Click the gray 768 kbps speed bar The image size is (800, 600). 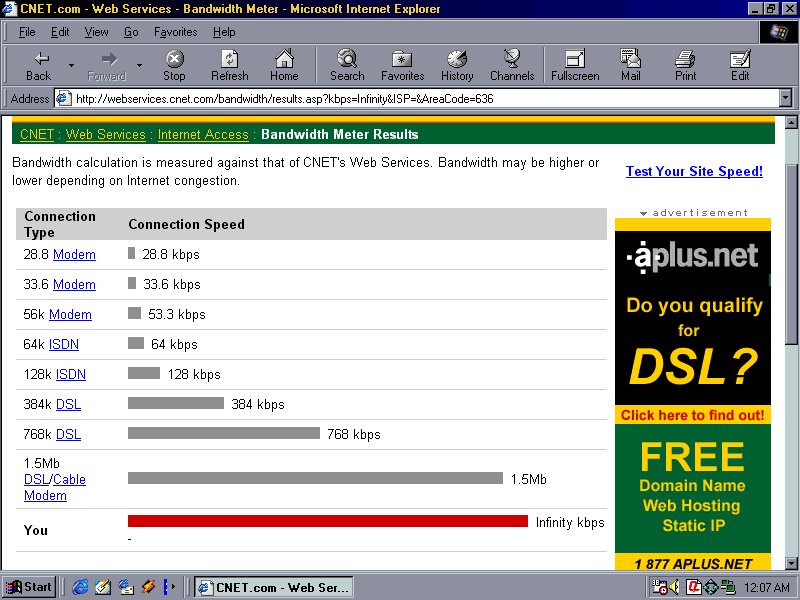coord(224,433)
